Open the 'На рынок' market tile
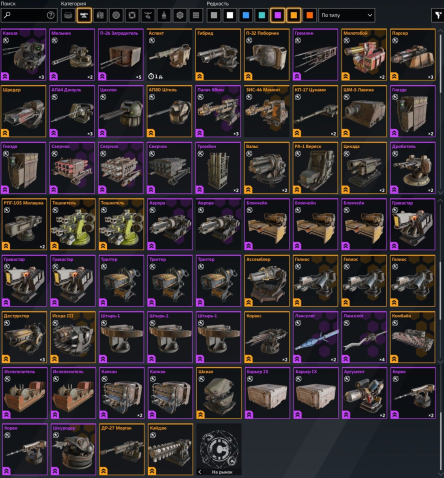Screen dimensions: 444x478 pos(219,449)
